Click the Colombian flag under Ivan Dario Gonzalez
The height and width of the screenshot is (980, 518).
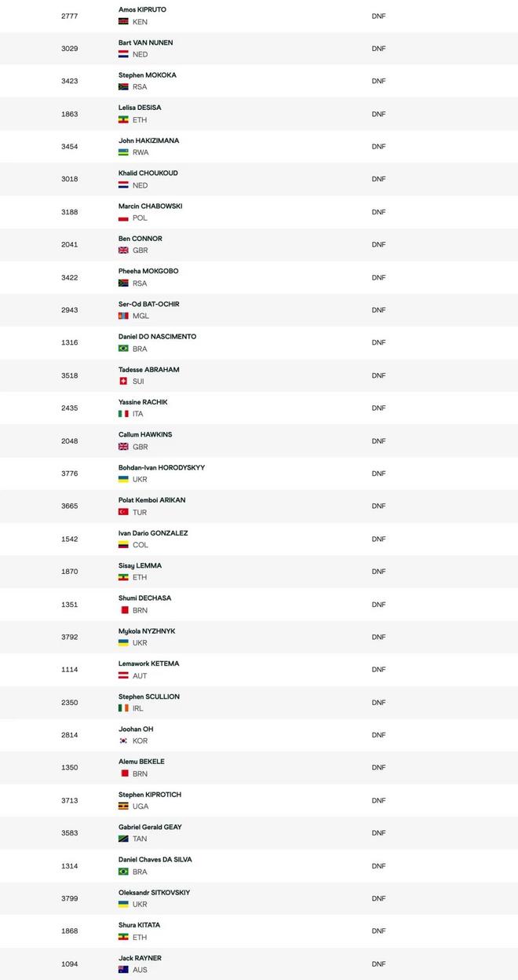pos(123,545)
